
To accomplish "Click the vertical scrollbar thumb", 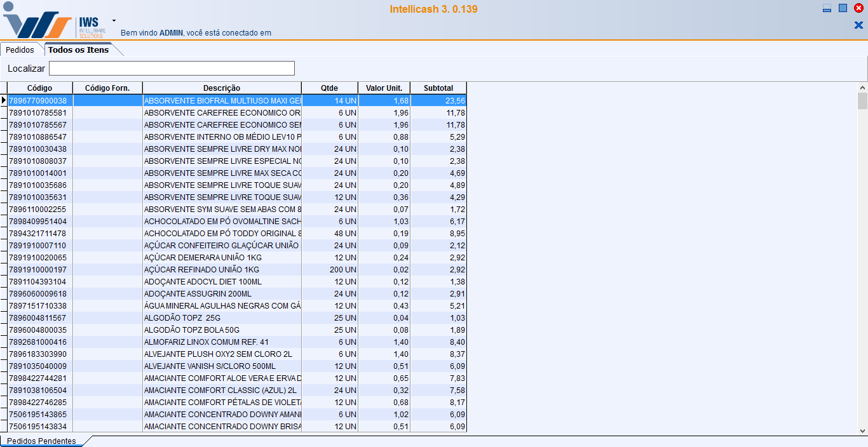I will 862,101.
